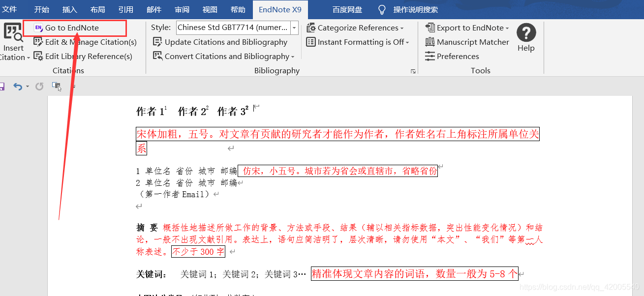Screen dimensions: 644x296
Task: Switch to the 审阅 ribbon tab
Action: 182,9
